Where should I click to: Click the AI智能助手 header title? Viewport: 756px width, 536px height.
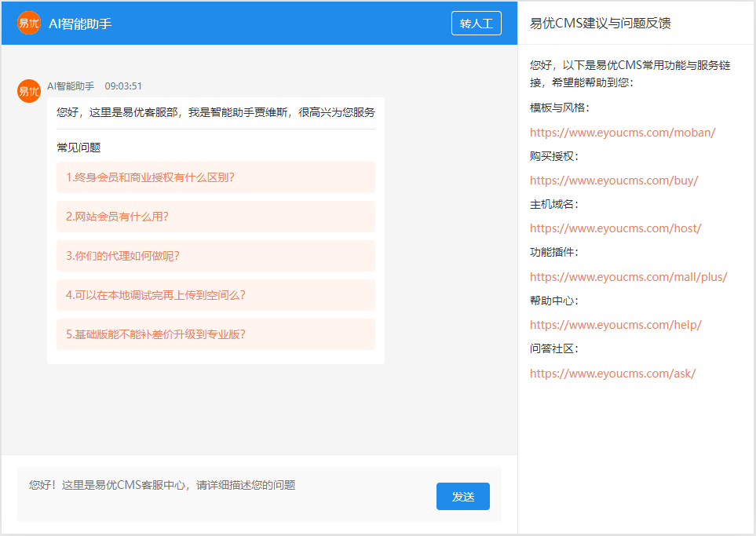click(80, 24)
